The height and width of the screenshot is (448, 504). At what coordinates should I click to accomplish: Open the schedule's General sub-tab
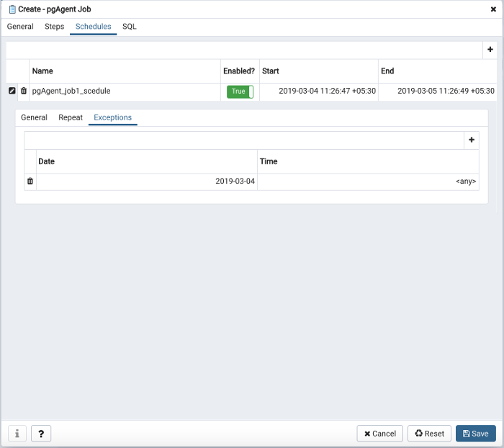pyautogui.click(x=34, y=117)
